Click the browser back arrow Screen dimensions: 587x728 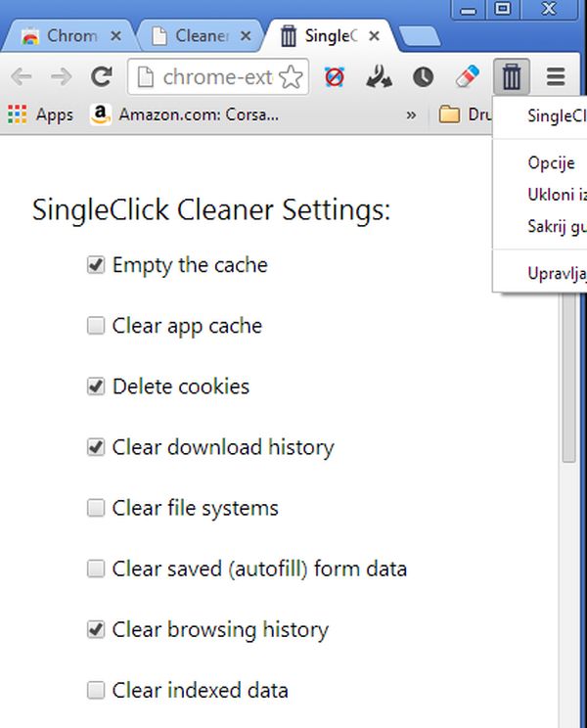click(x=22, y=77)
